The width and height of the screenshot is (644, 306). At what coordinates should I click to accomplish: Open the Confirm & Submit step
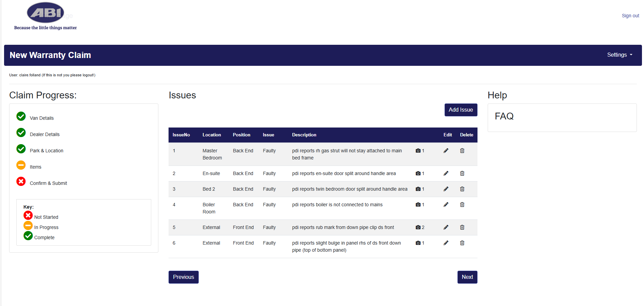click(x=48, y=183)
